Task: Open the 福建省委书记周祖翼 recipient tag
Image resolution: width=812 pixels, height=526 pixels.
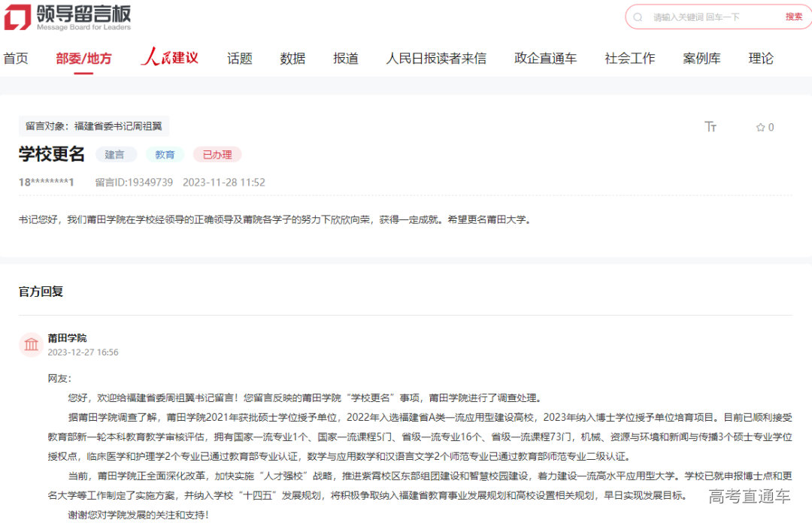Action: [93, 126]
